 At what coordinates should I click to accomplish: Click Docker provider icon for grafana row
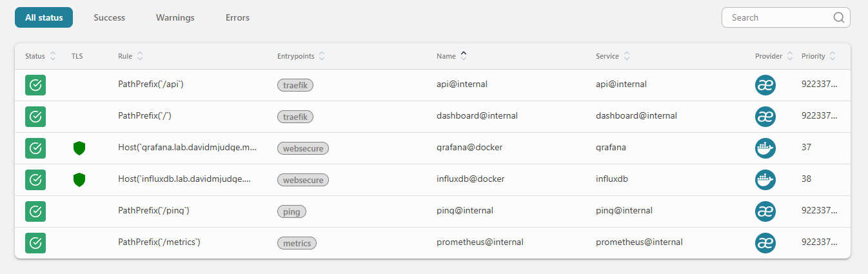(x=765, y=148)
